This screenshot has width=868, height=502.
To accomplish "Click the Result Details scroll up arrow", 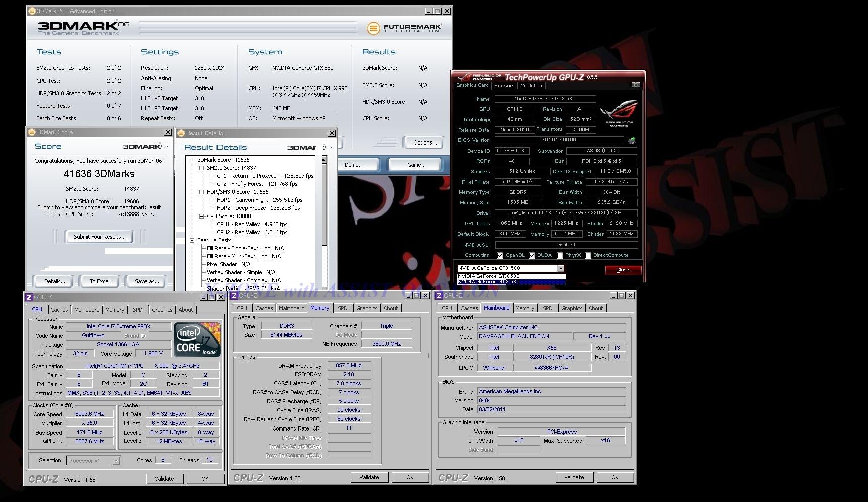I will coord(324,160).
